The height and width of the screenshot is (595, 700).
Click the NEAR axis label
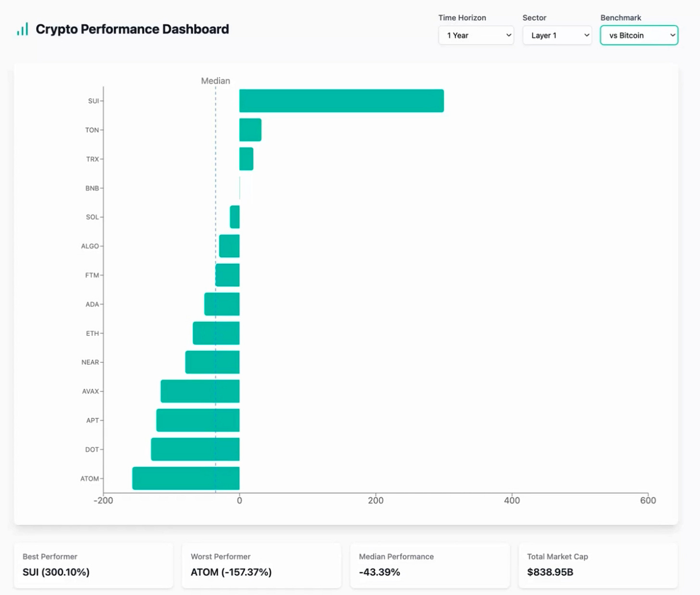tap(90, 362)
